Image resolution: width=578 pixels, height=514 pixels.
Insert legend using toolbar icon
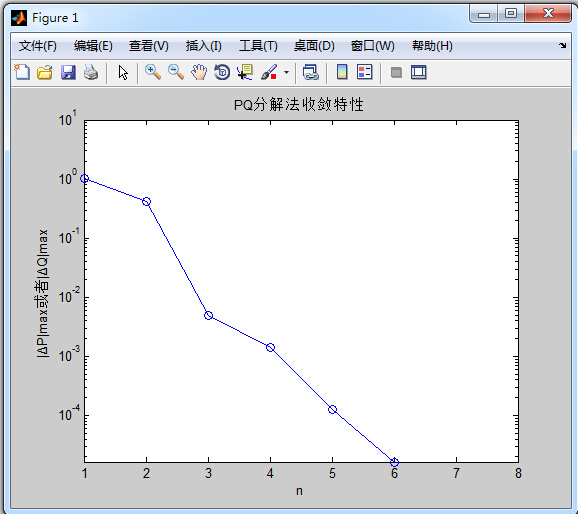click(x=365, y=72)
